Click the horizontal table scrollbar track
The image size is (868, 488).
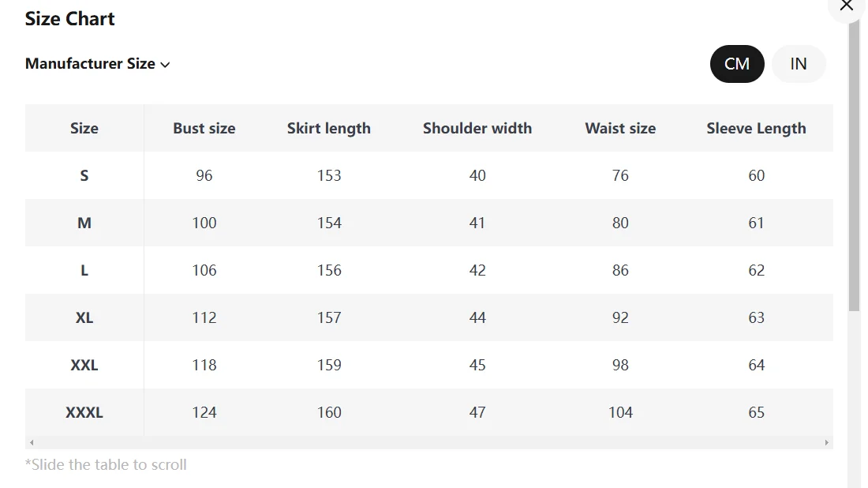(x=428, y=443)
